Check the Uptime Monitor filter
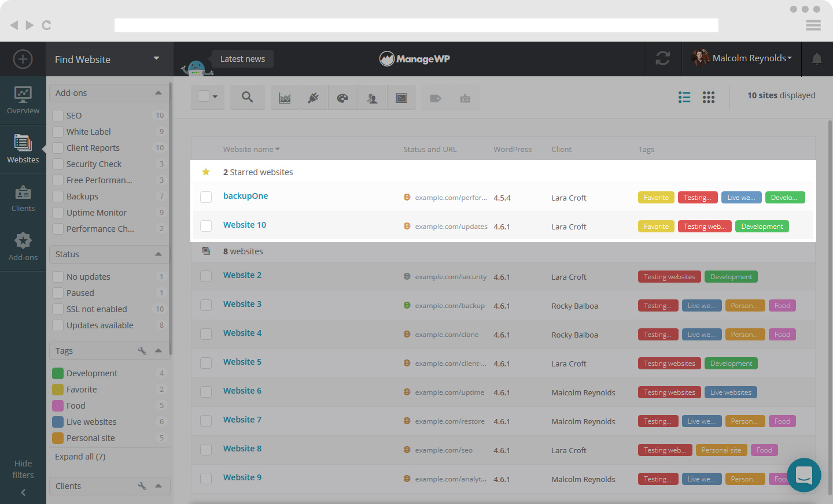The width and height of the screenshot is (833, 504). [58, 213]
